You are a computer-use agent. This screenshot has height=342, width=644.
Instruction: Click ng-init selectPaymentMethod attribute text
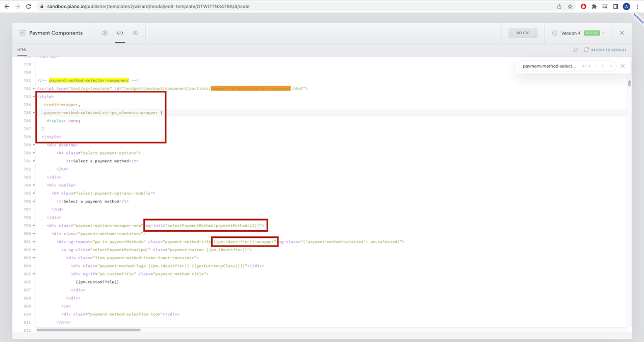click(204, 226)
